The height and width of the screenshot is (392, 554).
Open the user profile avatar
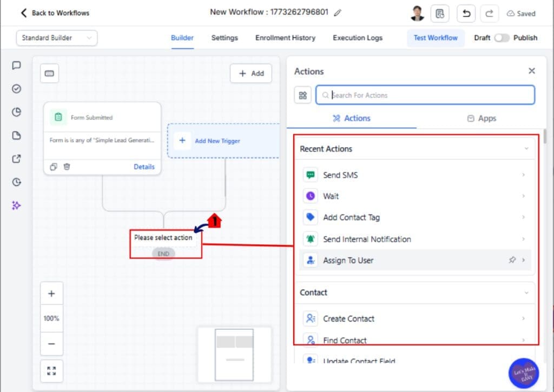coord(417,14)
